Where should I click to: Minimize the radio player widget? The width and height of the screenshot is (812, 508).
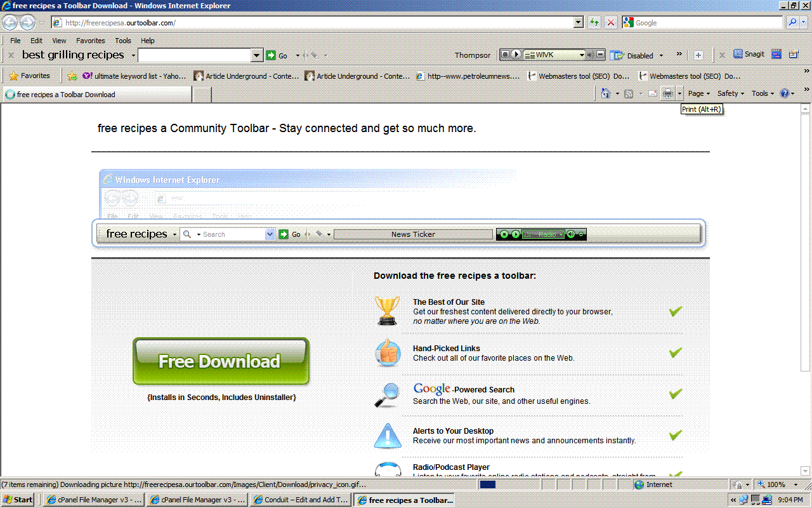click(x=601, y=55)
